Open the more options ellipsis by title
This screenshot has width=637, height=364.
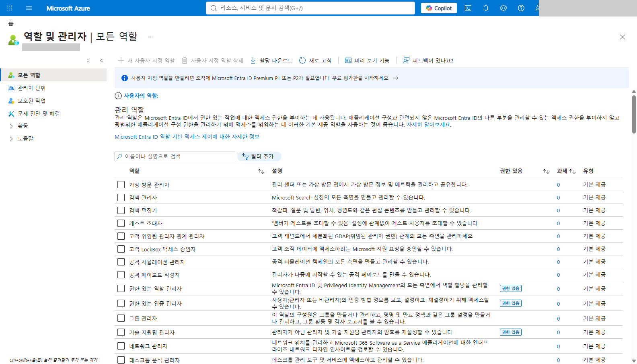(150, 37)
